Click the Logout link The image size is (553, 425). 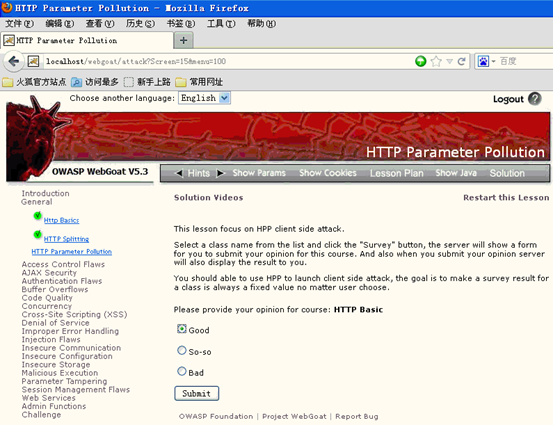pos(508,99)
